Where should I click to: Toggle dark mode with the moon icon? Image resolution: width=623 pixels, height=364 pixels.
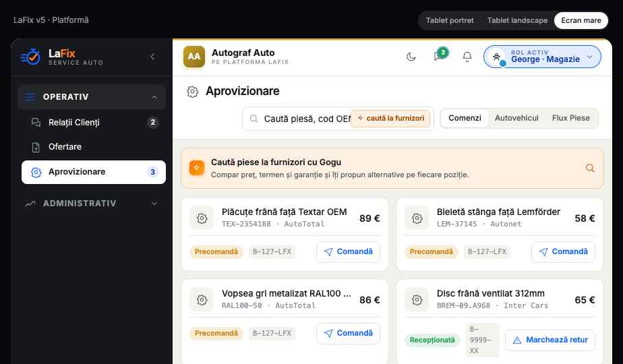click(x=411, y=57)
